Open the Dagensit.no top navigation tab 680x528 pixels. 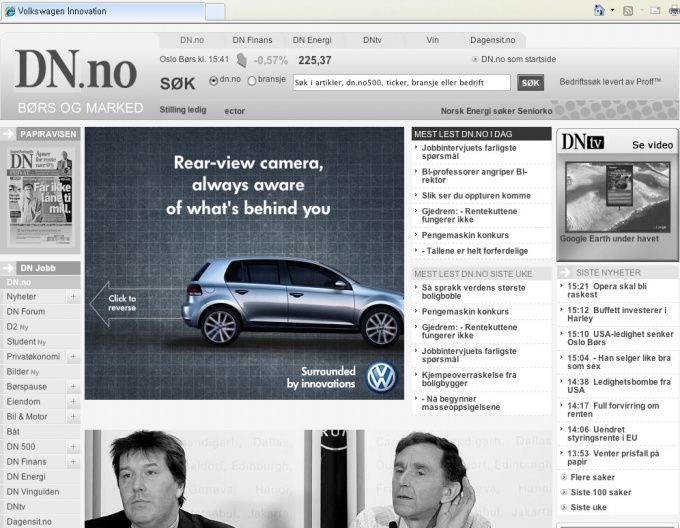tap(493, 40)
